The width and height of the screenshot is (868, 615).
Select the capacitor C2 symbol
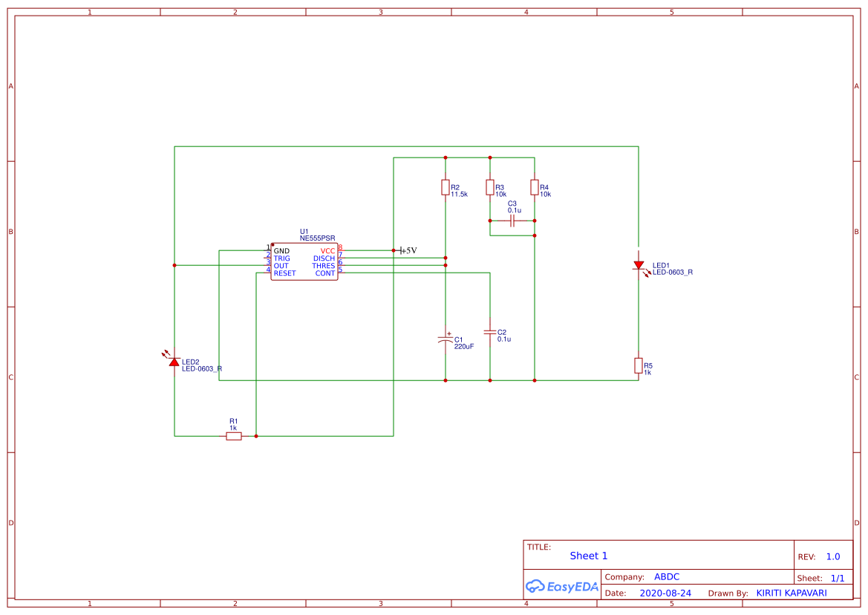point(490,332)
